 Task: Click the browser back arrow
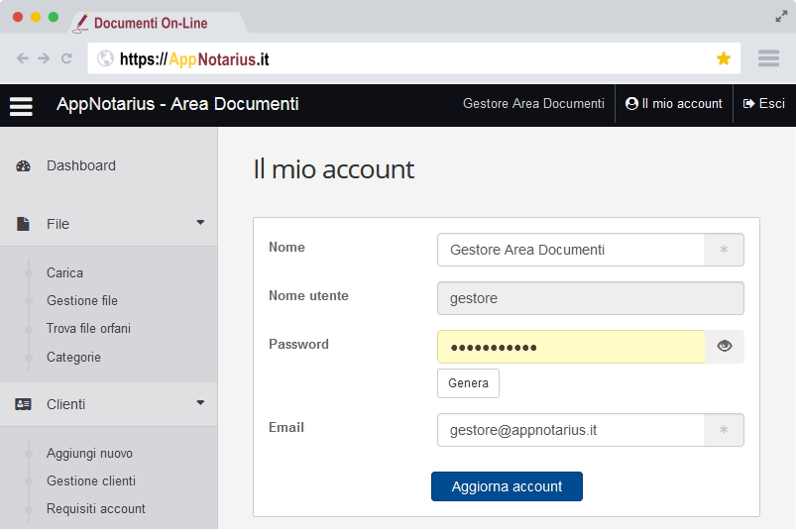(x=23, y=59)
